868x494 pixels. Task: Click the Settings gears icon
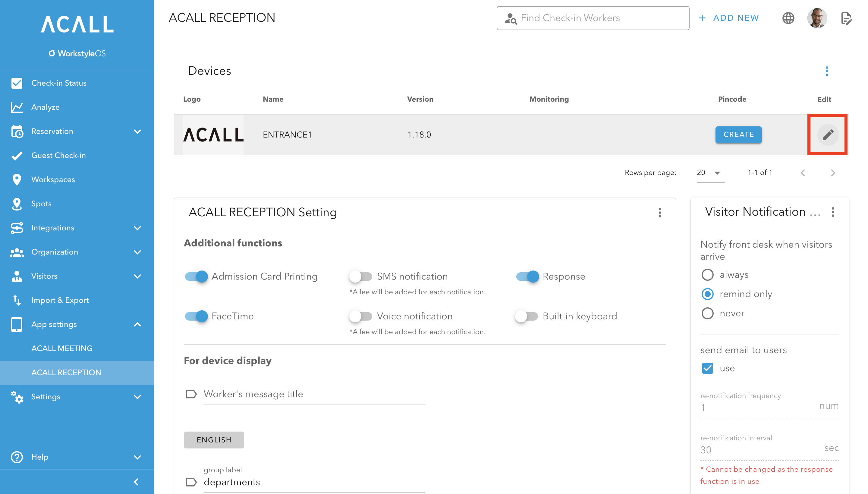[x=17, y=397]
